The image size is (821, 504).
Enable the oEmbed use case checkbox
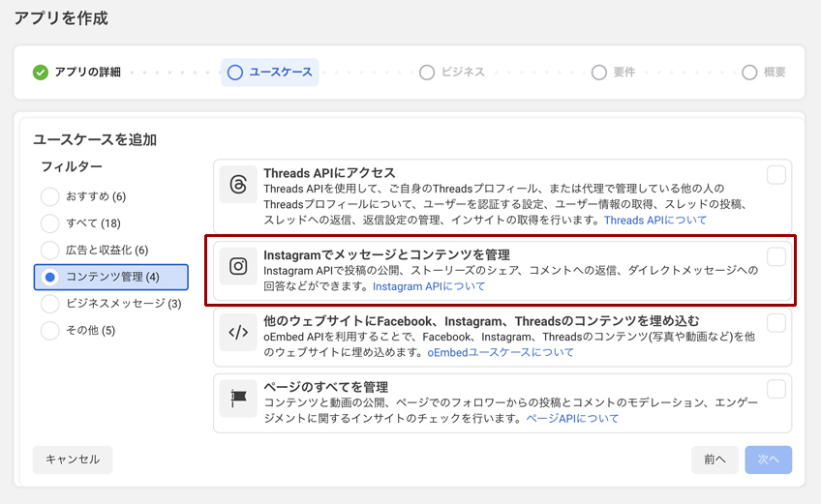776,323
